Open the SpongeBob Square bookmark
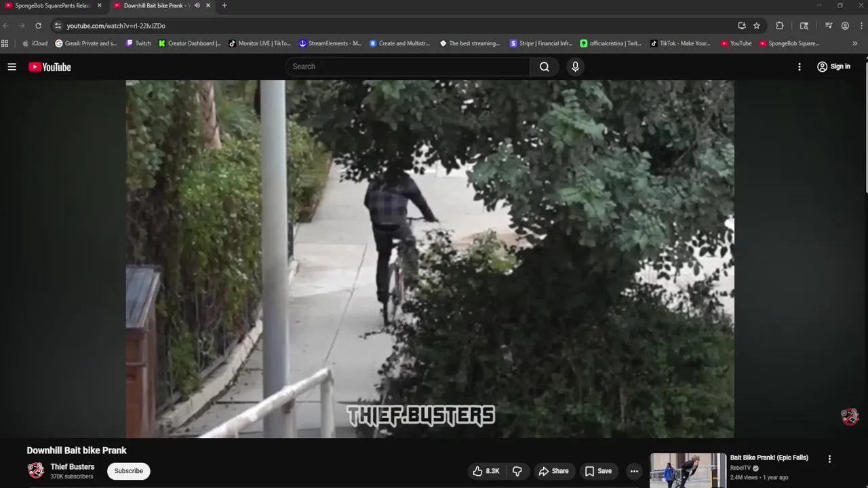Viewport: 868px width, 488px height. [789, 43]
